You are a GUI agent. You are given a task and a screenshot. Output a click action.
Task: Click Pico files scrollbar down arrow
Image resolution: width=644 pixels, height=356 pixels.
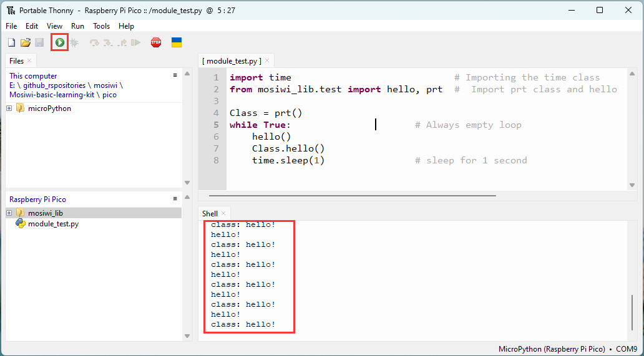[187, 336]
